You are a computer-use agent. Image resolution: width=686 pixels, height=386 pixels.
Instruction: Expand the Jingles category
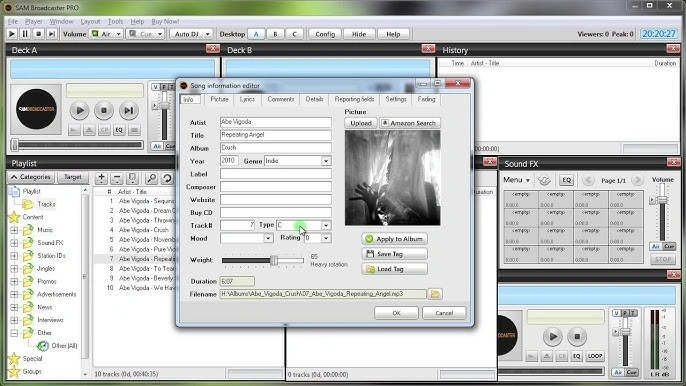point(14,268)
